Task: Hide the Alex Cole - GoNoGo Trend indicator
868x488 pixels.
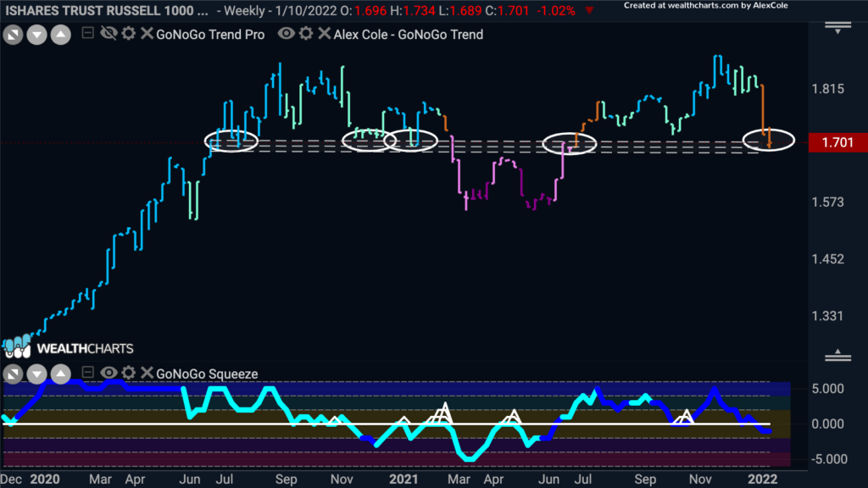Action: click(287, 34)
